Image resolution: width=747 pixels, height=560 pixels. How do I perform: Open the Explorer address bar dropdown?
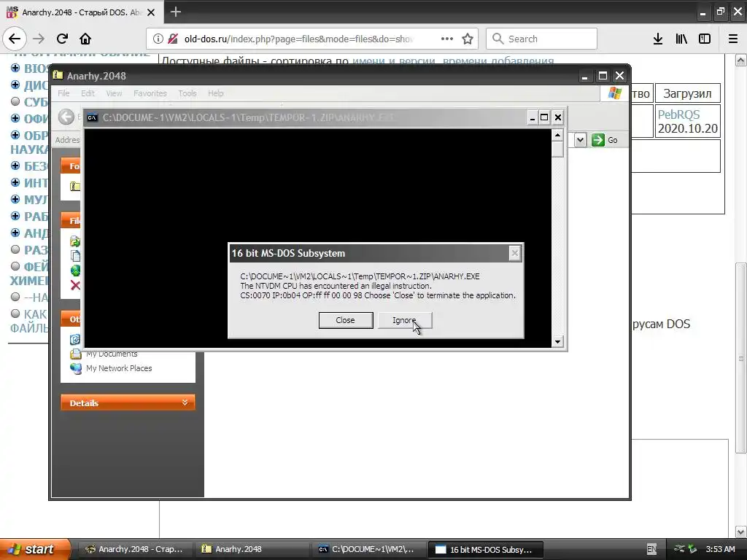point(580,140)
